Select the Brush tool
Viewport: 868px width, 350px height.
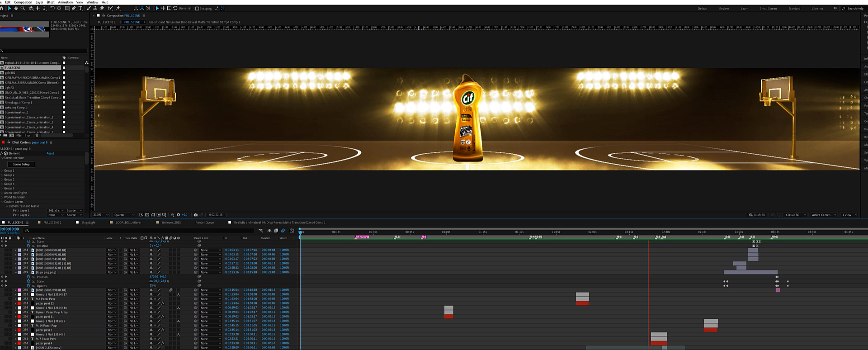(x=89, y=8)
